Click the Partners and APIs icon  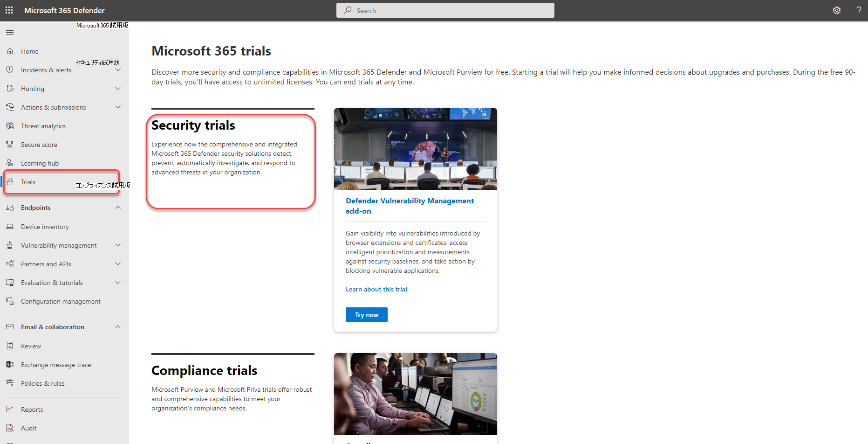(10, 264)
